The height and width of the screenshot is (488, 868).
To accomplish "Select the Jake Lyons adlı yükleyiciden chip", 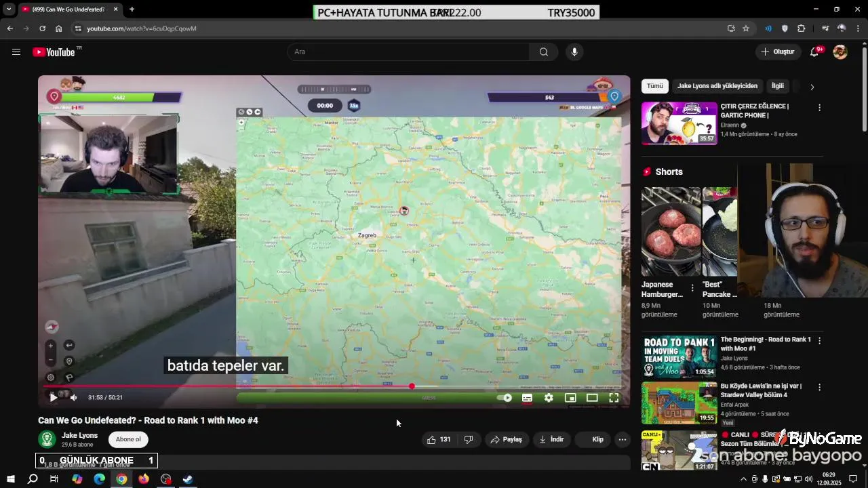I will (x=717, y=86).
